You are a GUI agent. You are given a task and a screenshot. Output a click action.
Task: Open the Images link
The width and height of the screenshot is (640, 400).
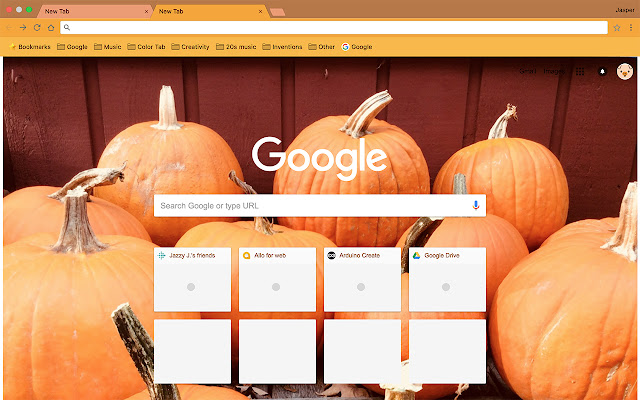pos(554,71)
